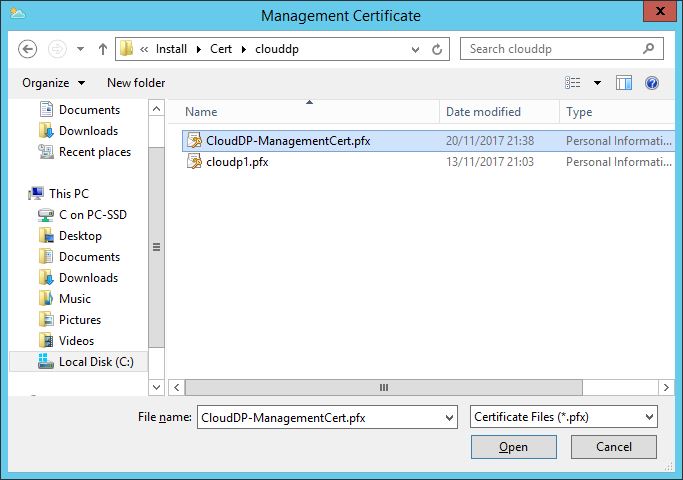Image resolution: width=683 pixels, height=480 pixels.
Task: Click date 13/11/2017 21:03 cell
Action: [490, 162]
